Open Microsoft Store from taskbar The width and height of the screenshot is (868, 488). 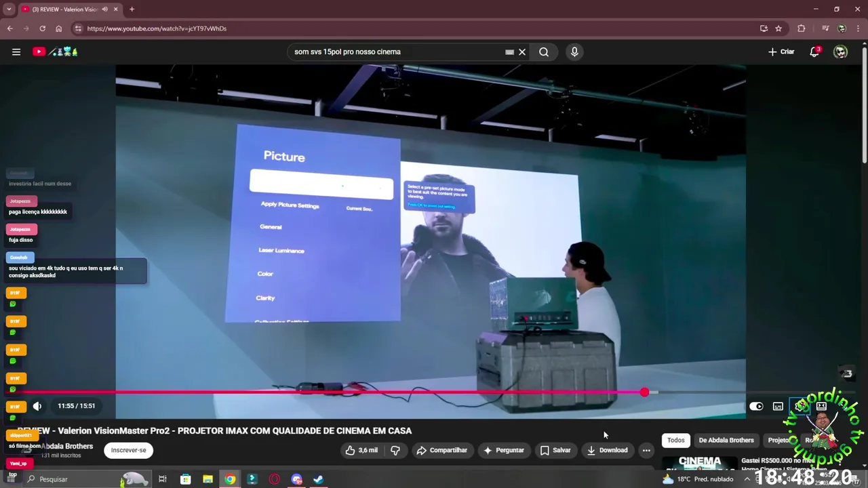pyautogui.click(x=185, y=479)
